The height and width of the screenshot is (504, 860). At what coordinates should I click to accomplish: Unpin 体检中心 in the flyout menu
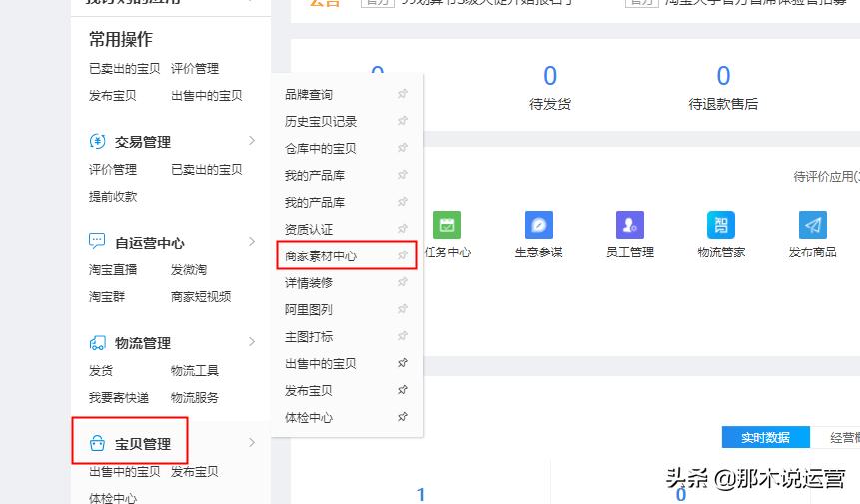(x=402, y=417)
